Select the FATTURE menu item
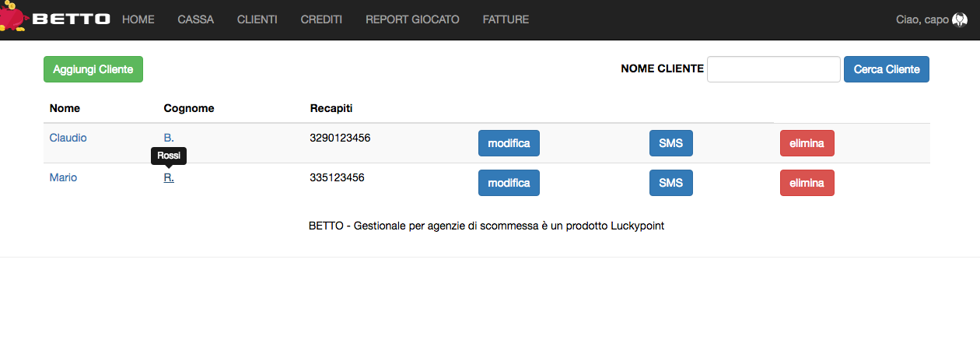Image resolution: width=980 pixels, height=347 pixels. (x=506, y=19)
